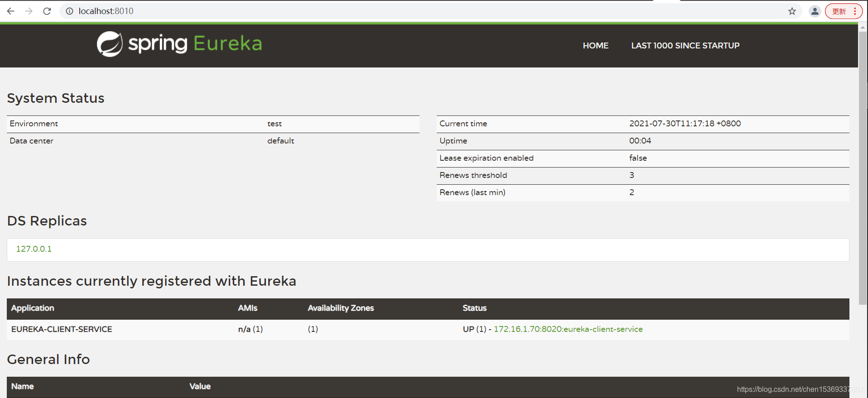
Task: Select the Data center value default
Action: click(x=280, y=141)
